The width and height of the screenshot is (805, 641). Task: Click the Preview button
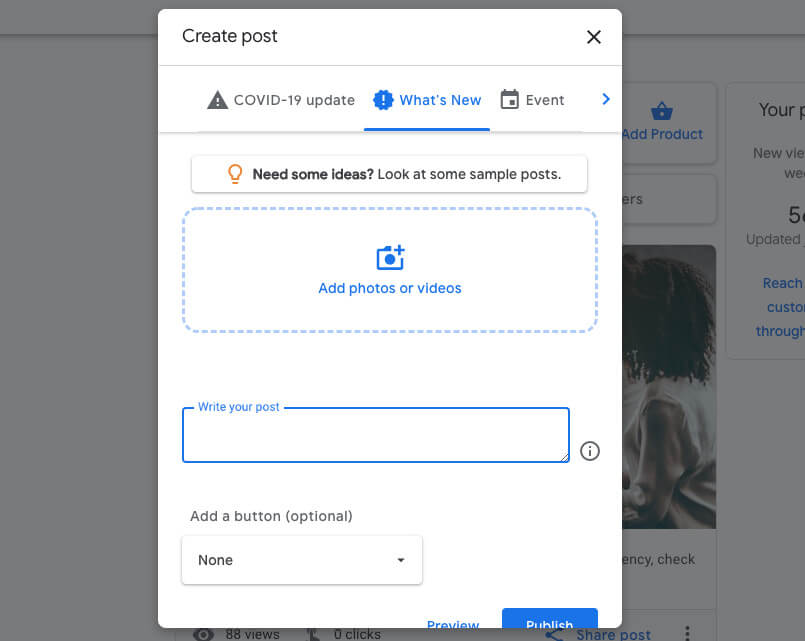click(x=453, y=625)
